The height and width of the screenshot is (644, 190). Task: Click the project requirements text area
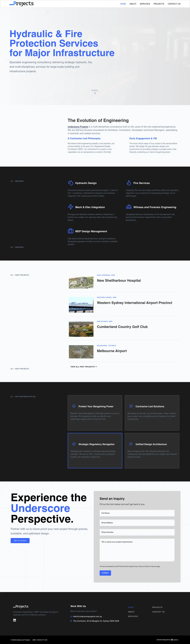137,550
